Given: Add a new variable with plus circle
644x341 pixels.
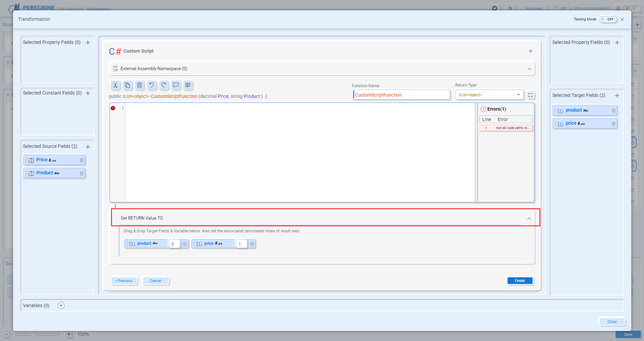Looking at the screenshot, I should pyautogui.click(x=61, y=305).
